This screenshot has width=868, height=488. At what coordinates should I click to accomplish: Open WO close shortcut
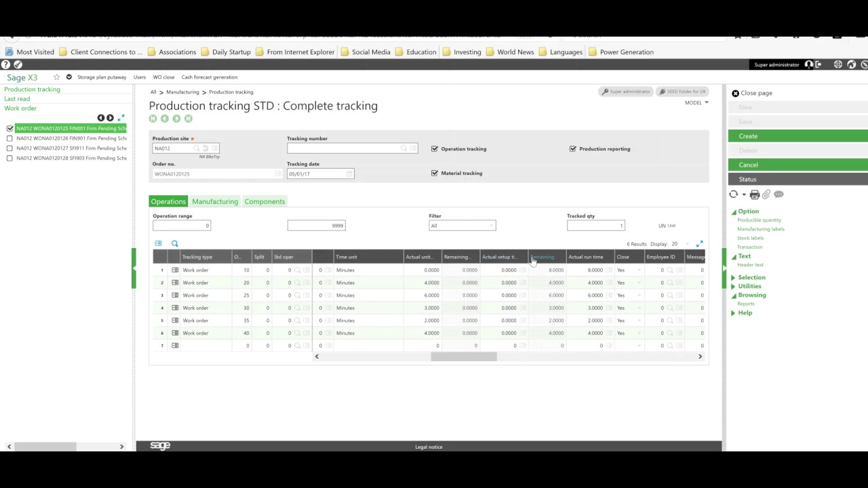tap(163, 77)
